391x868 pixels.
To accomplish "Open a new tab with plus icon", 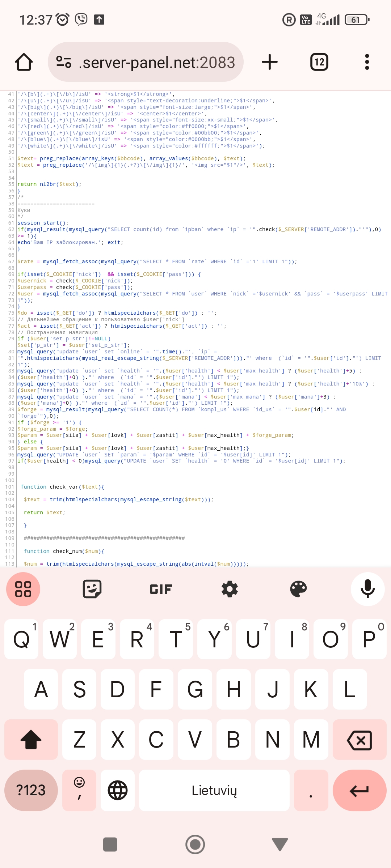I will [270, 62].
